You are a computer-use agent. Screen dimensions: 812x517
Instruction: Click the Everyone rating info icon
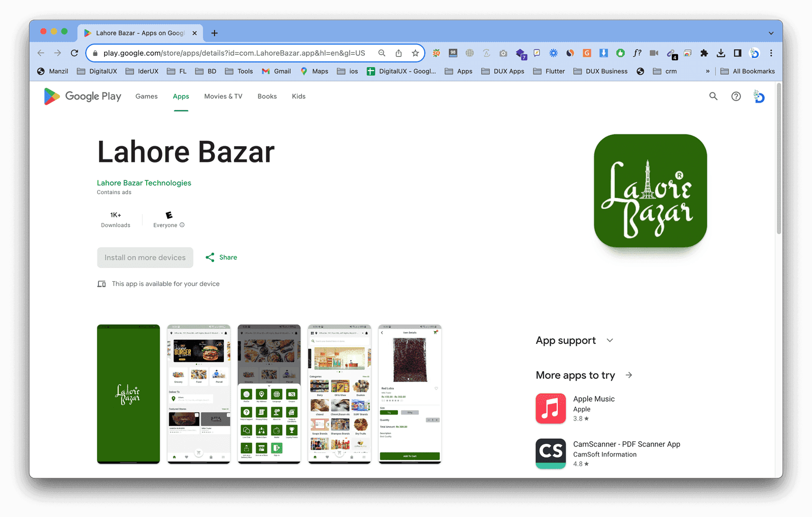click(x=182, y=225)
